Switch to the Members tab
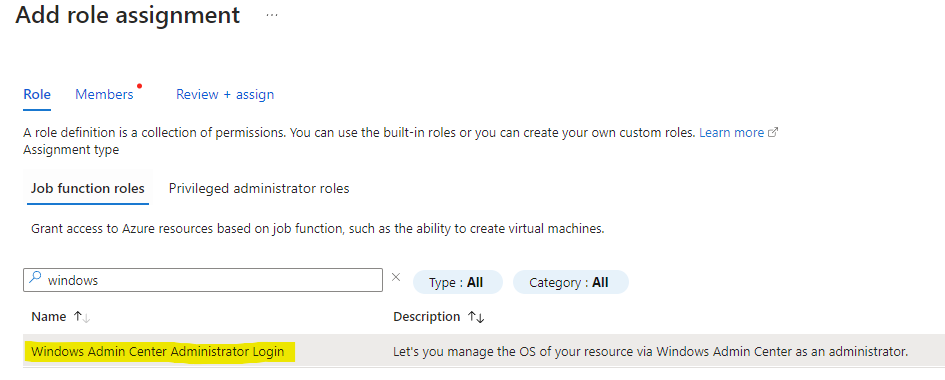 coord(104,95)
